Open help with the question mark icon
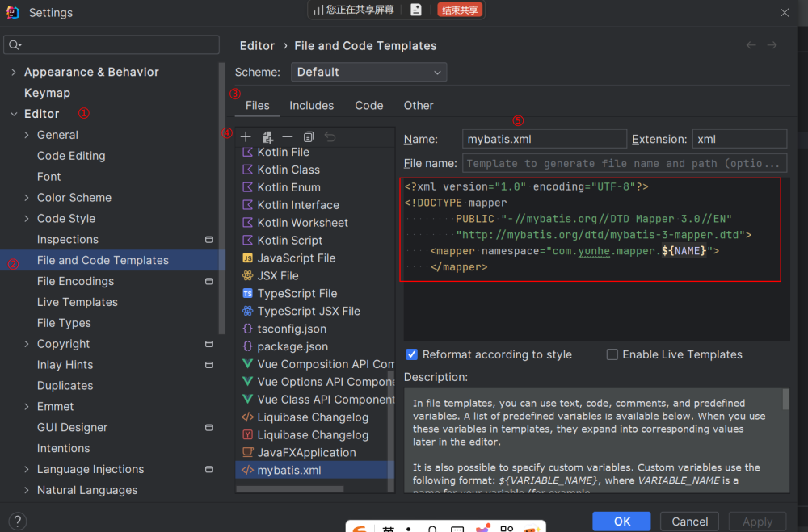 click(19, 522)
